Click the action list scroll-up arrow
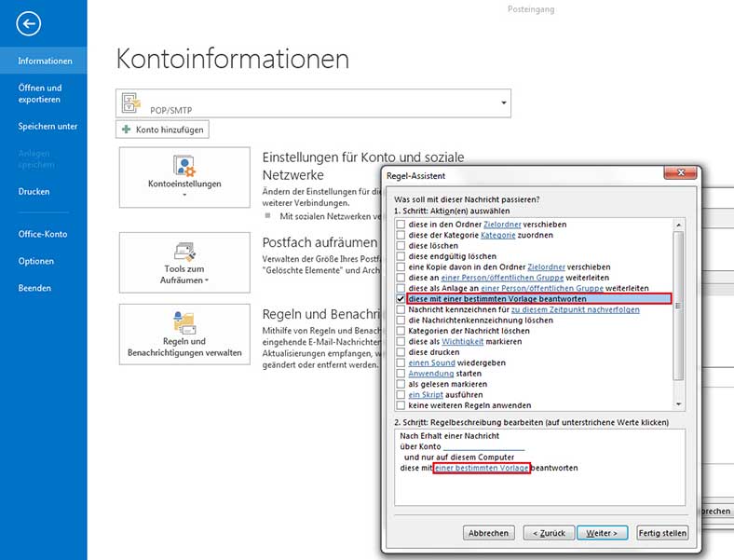The image size is (734, 560). click(678, 225)
